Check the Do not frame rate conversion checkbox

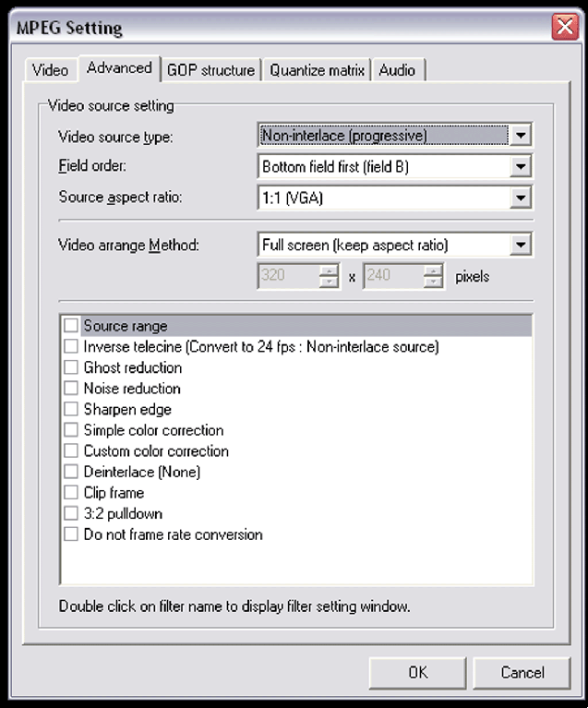(71, 534)
